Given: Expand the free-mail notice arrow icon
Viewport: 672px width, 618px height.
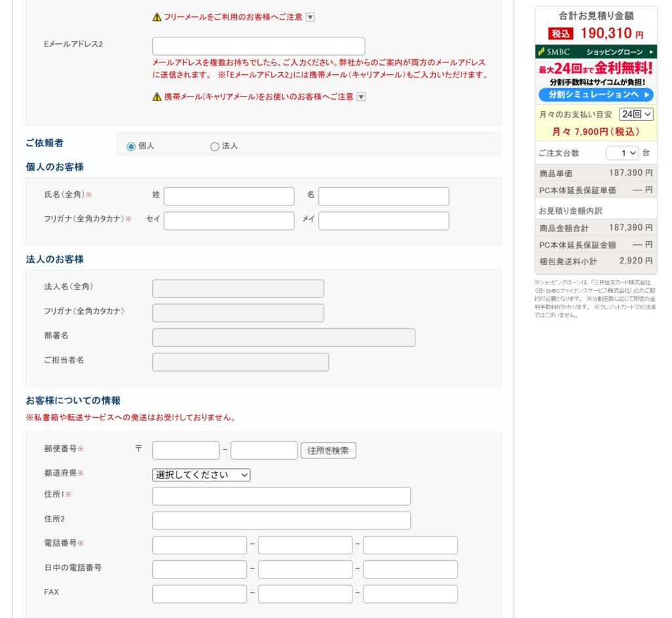Looking at the screenshot, I should 310,17.
